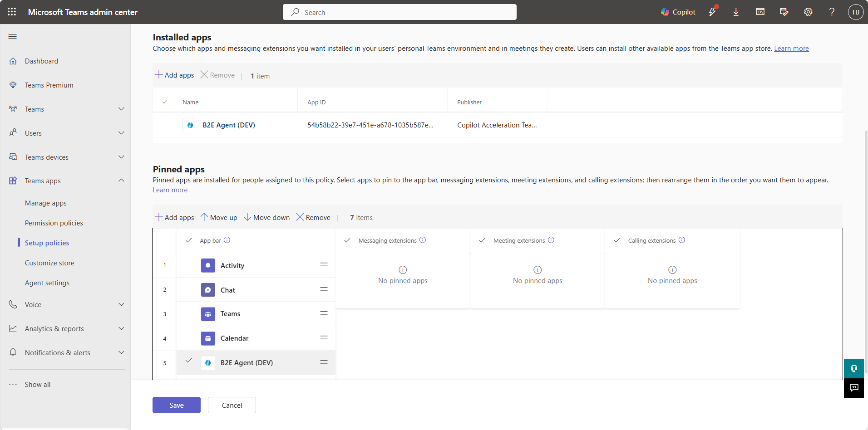The image size is (868, 430).
Task: Click into the Search box
Action: (x=399, y=12)
